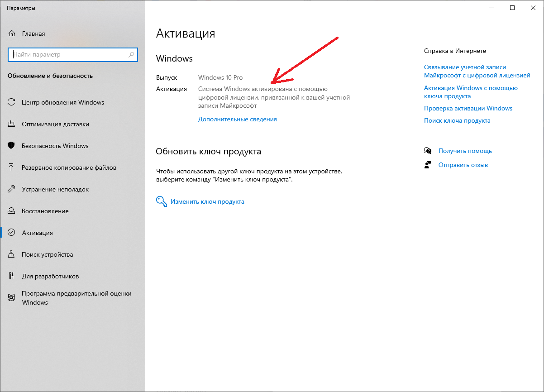
Task: Open Активация Windows с помощью ключа продукта link
Action: (x=471, y=92)
